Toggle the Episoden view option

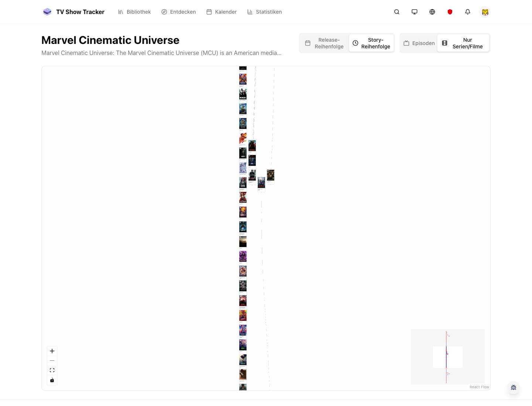[419, 43]
